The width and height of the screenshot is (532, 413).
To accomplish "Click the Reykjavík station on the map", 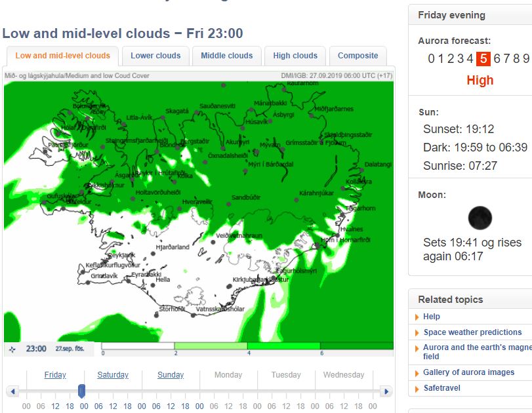I will [107, 252].
